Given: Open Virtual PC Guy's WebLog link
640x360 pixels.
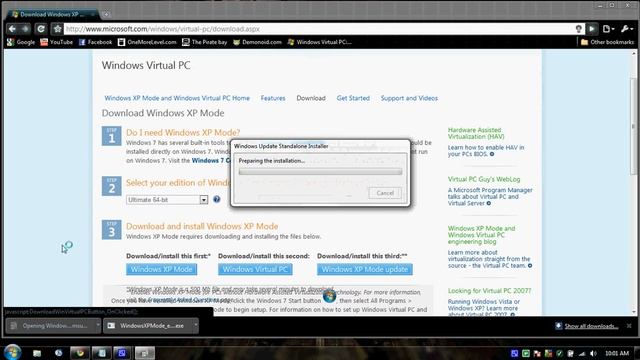Looking at the screenshot, I should click(484, 179).
